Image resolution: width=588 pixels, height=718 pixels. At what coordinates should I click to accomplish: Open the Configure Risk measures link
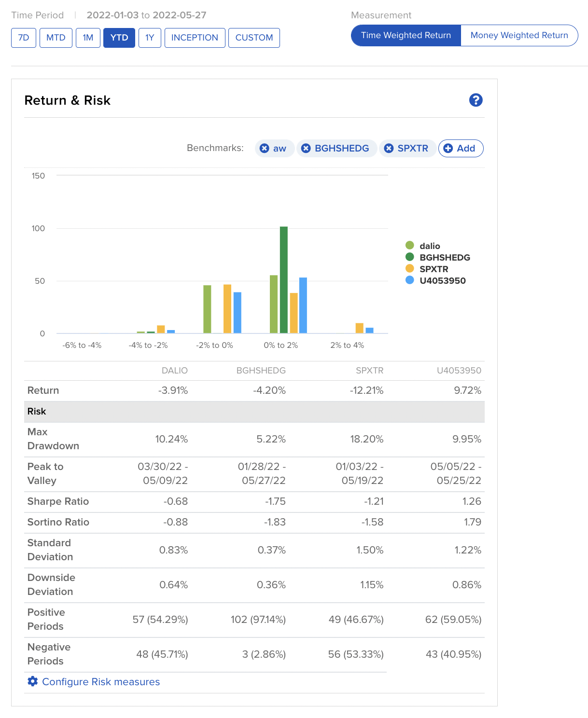point(101,681)
